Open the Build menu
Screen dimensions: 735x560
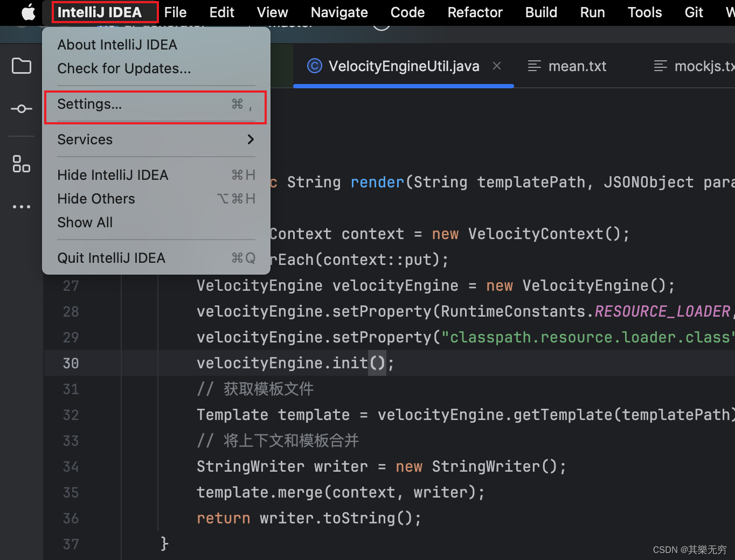click(x=541, y=12)
